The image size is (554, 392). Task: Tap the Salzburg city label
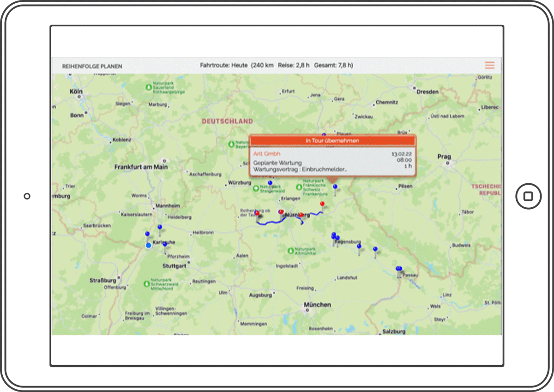(394, 332)
